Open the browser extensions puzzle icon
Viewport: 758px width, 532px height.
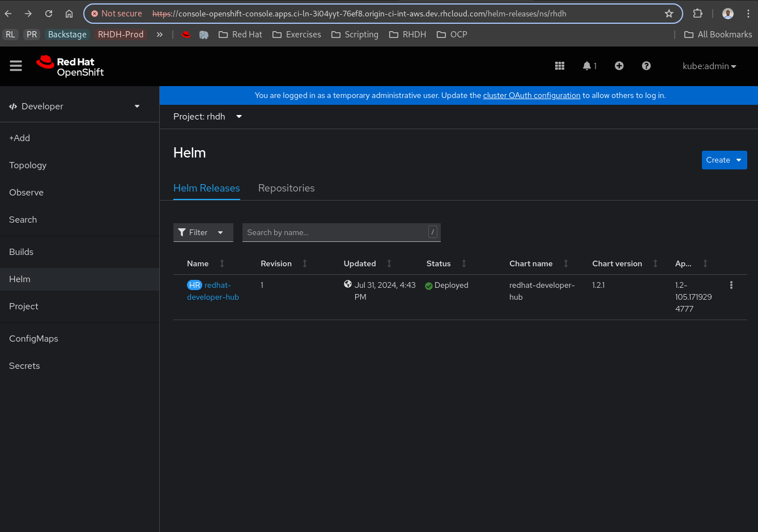point(698,14)
